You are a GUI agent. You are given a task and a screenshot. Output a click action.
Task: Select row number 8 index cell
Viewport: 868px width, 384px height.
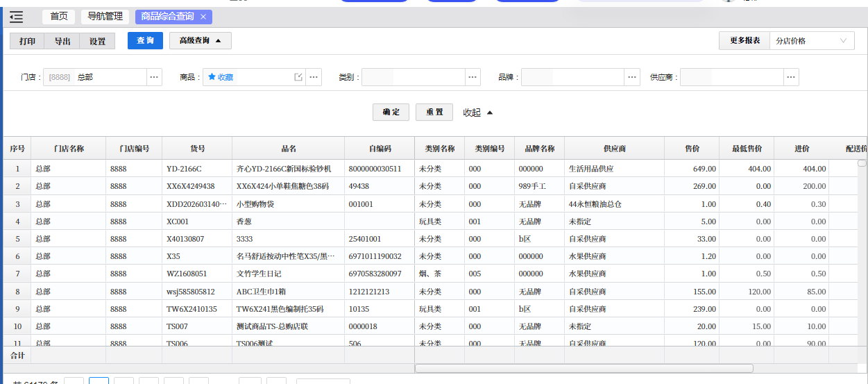click(x=17, y=292)
